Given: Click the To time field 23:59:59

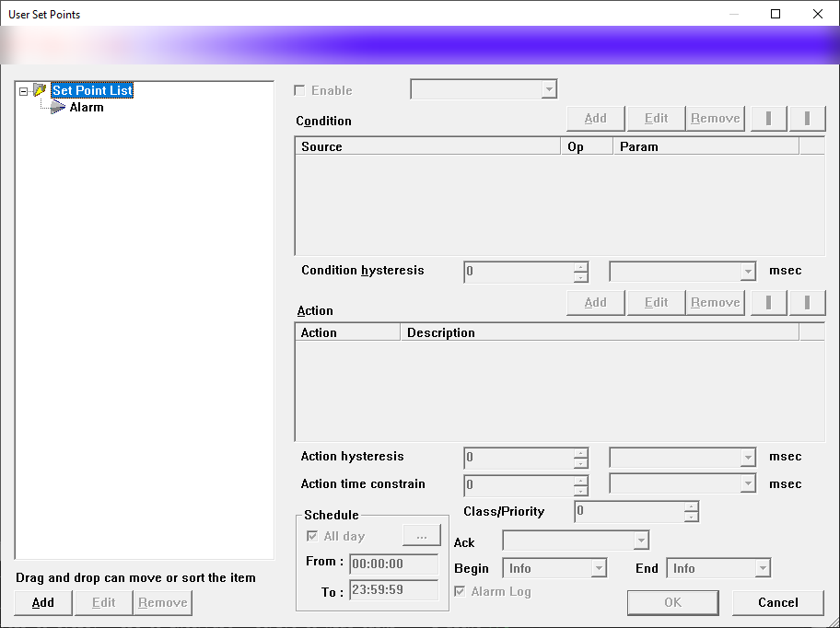Looking at the screenshot, I should [394, 590].
